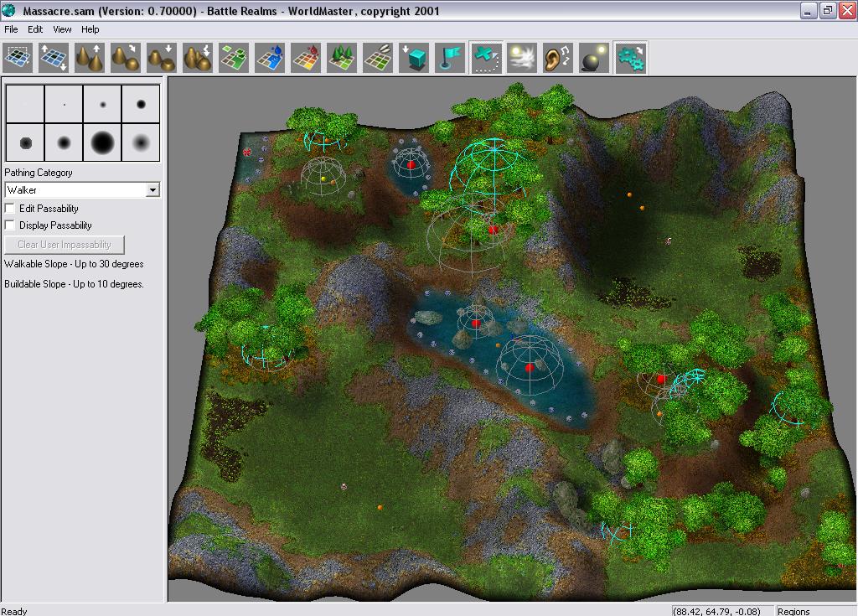Select the tiny dot brush

pyautogui.click(x=64, y=104)
